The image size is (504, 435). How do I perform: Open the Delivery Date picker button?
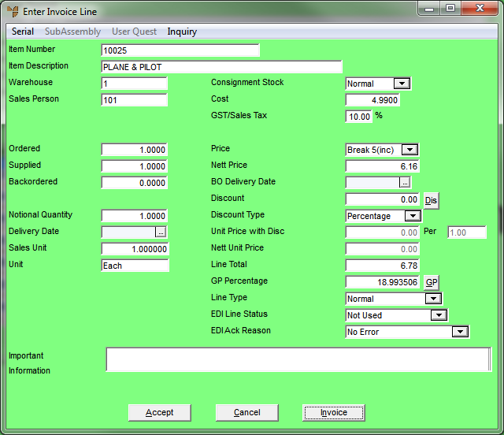point(161,232)
